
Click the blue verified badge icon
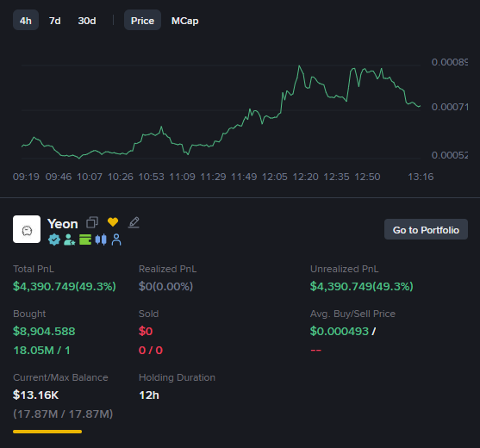click(54, 240)
